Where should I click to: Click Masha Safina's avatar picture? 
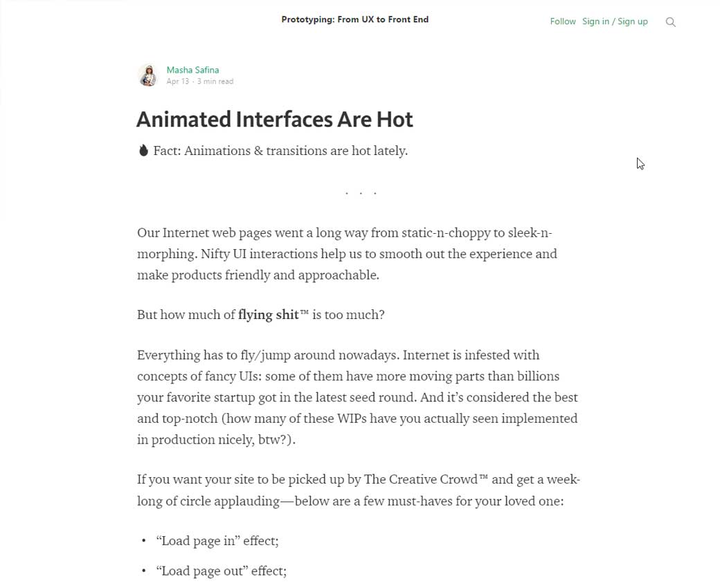148,75
